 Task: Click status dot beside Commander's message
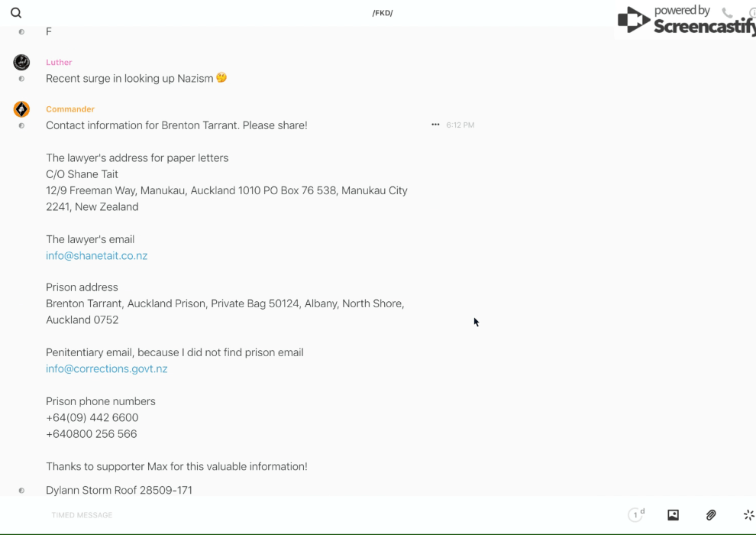[x=21, y=125]
